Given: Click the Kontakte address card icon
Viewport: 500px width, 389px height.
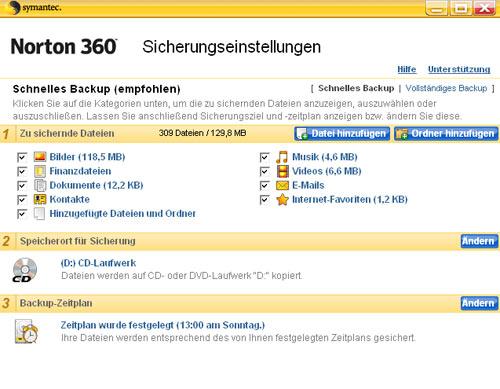Looking at the screenshot, I should click(x=40, y=200).
